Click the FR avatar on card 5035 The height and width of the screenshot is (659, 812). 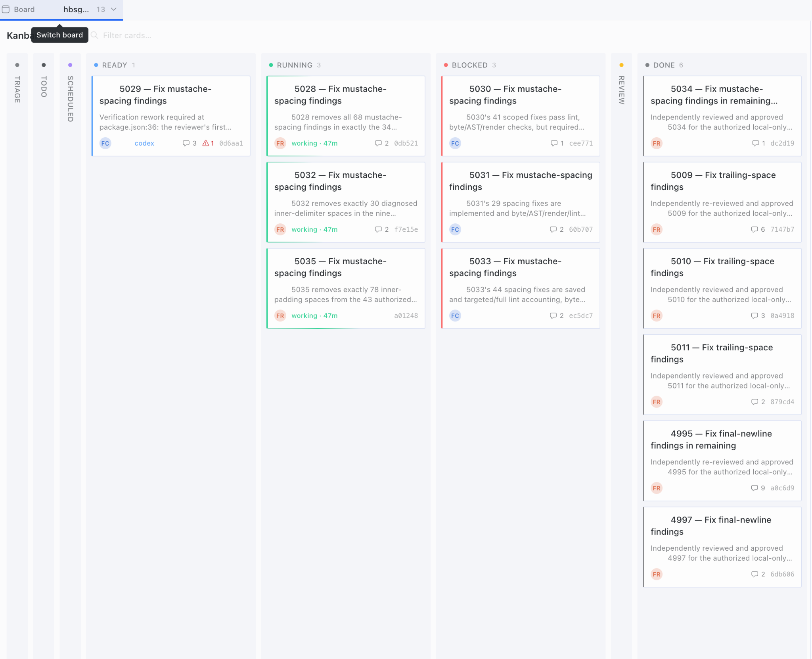pos(280,316)
